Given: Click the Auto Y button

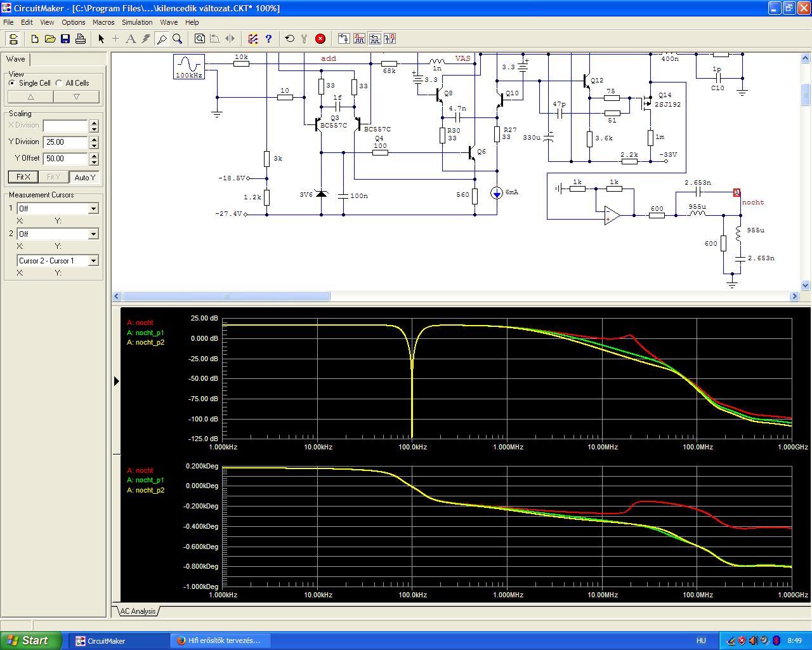Looking at the screenshot, I should 84,177.
